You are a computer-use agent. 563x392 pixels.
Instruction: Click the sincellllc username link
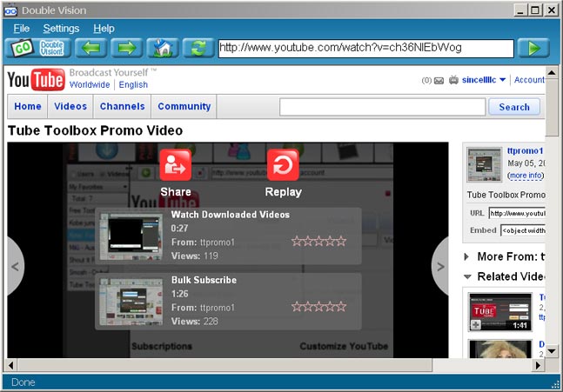coord(479,80)
